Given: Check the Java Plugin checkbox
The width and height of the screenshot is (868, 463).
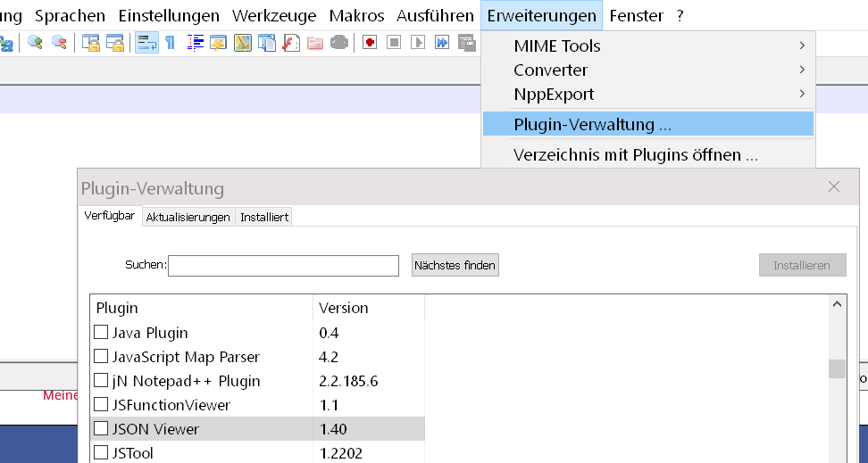Looking at the screenshot, I should coord(101,332).
